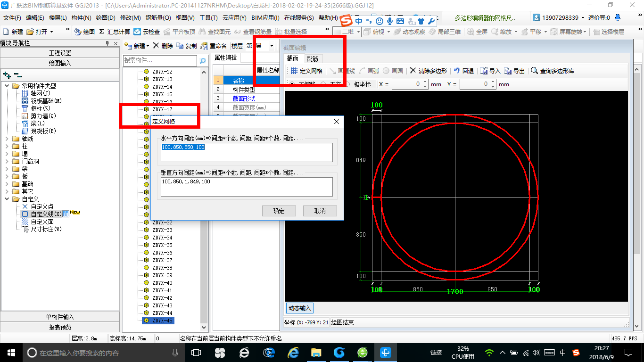Copy the component using 复制
Viewport: 644px width, 362px height.
[x=187, y=46]
